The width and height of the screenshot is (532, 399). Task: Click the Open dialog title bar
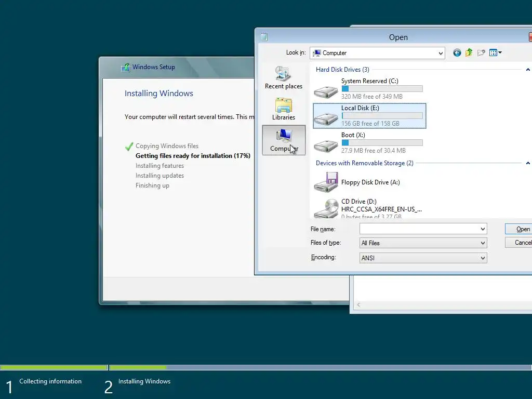point(394,37)
